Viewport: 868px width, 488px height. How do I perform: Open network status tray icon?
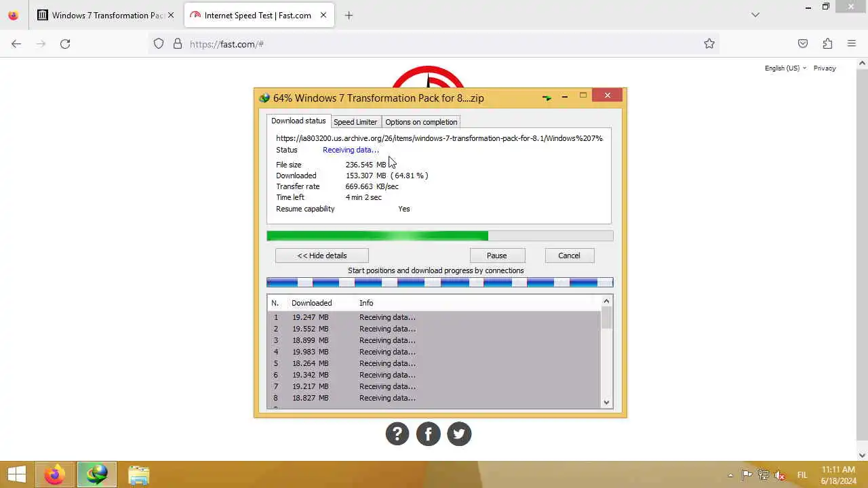[764, 475]
